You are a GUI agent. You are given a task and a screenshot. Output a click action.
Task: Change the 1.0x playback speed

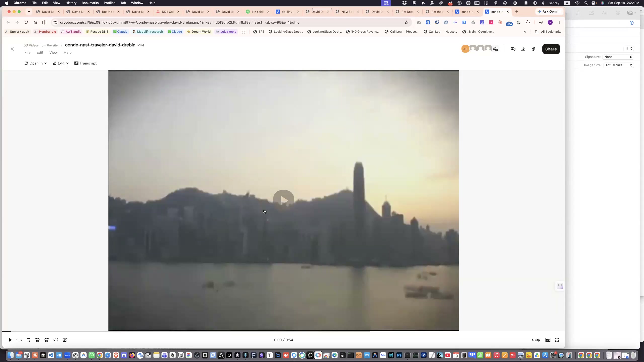[19, 340]
